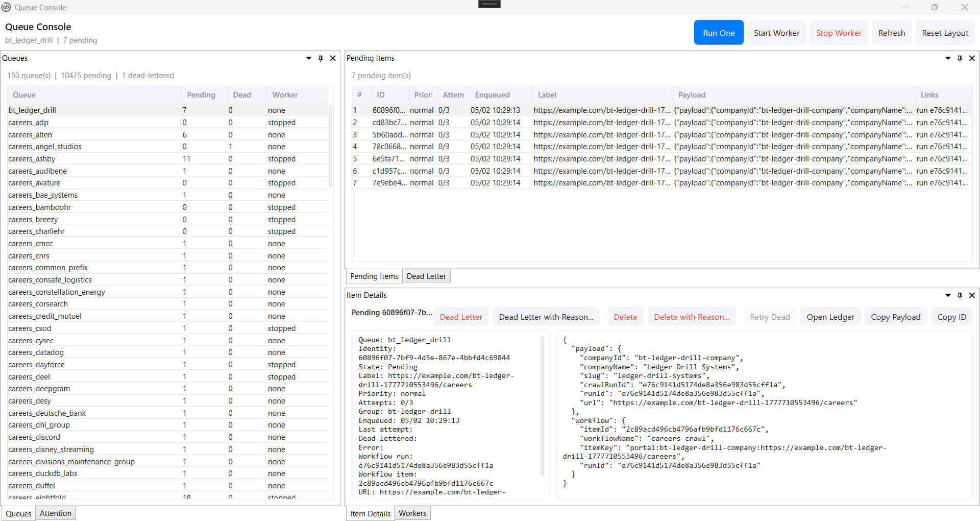Image resolution: width=980 pixels, height=521 pixels.
Task: Sort pending items by Enqueued column
Action: [501, 95]
